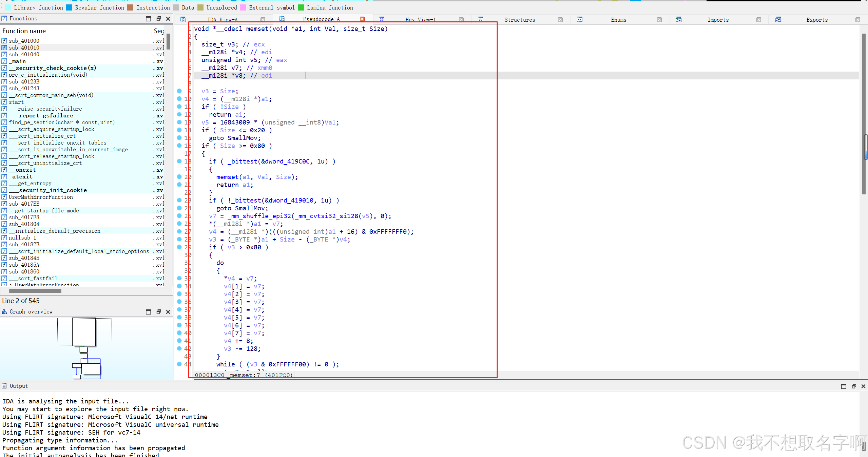
Task: Switch to the Exports tab
Action: 817,20
